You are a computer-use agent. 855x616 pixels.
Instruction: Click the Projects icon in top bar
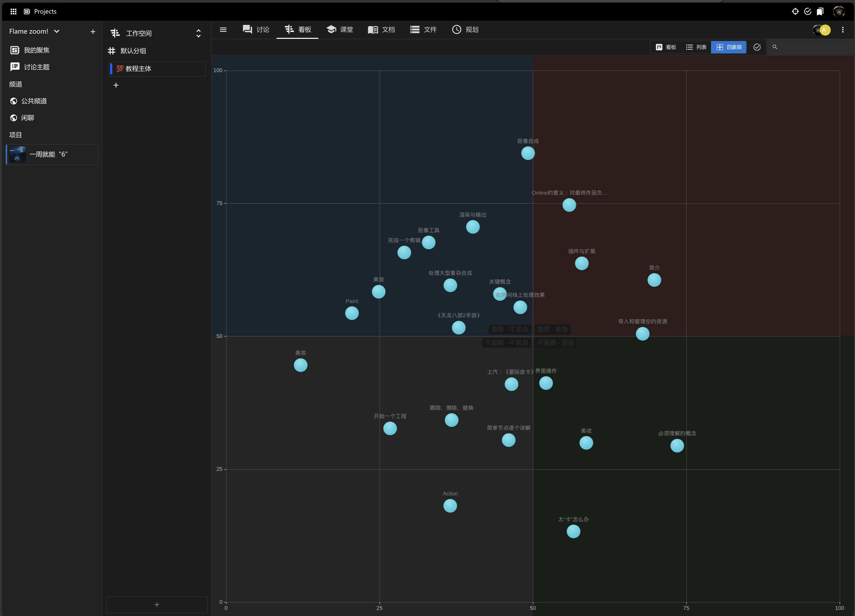click(27, 11)
